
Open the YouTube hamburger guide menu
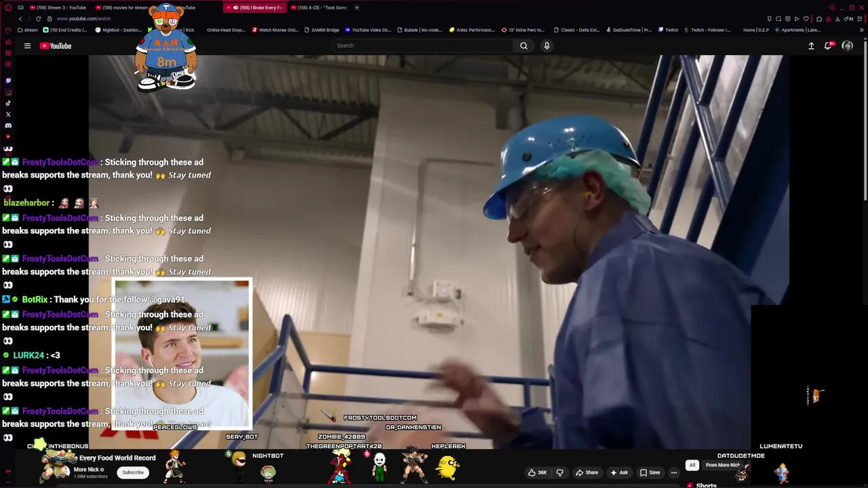point(27,45)
